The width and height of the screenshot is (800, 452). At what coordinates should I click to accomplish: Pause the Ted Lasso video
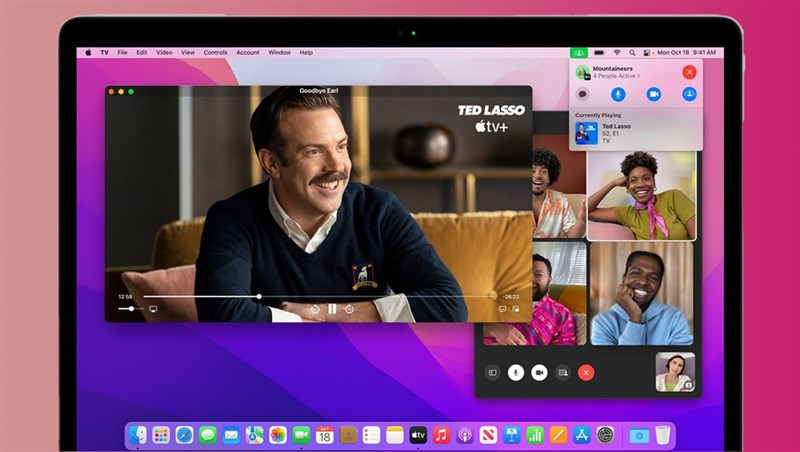[332, 309]
